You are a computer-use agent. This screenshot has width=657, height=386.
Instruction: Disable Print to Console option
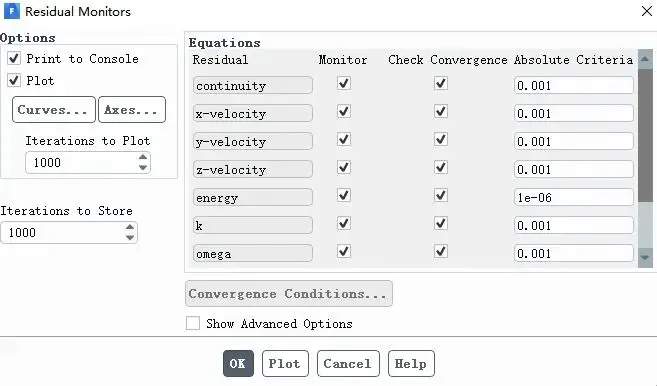pyautogui.click(x=14, y=58)
